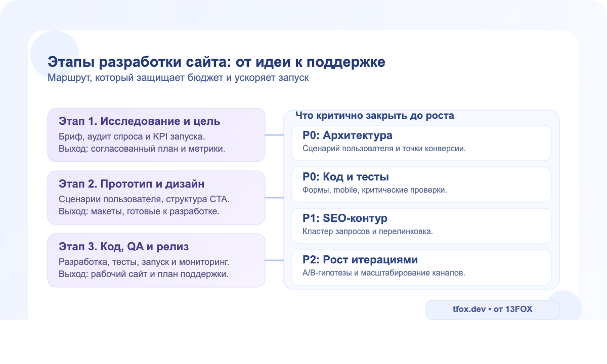Select the Маршрут, который защищает бюджет subtitle
This screenshot has height=364, width=607.
[178, 78]
